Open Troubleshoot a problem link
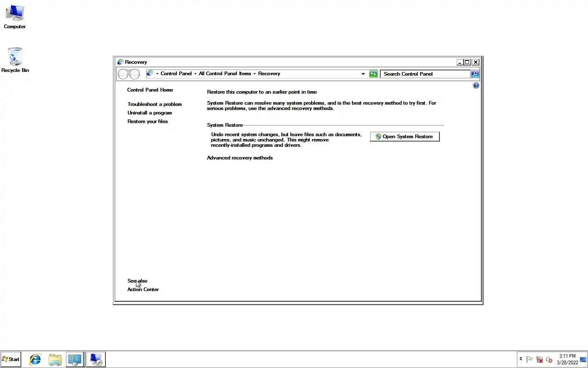 (154, 104)
